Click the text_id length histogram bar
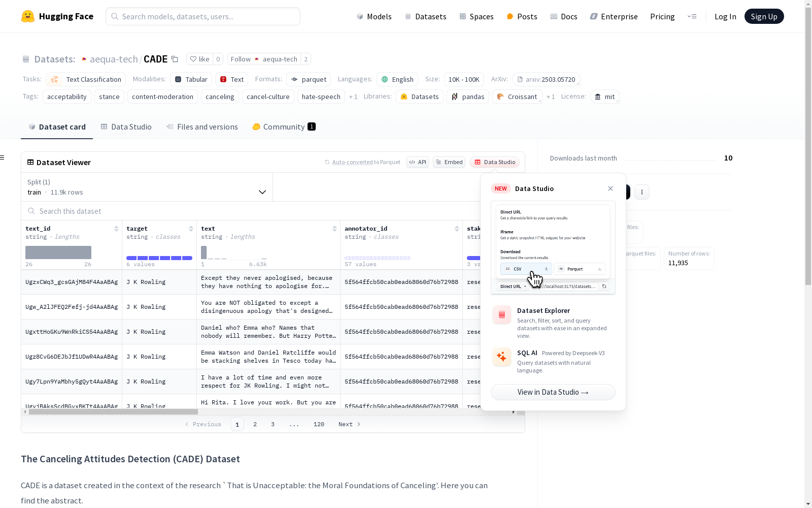 [x=58, y=252]
